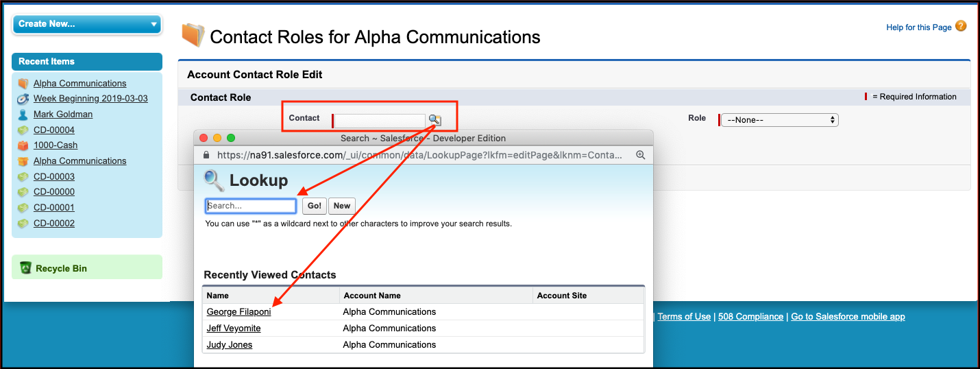
Task: Click the Go! button in Lookup
Action: coord(315,206)
